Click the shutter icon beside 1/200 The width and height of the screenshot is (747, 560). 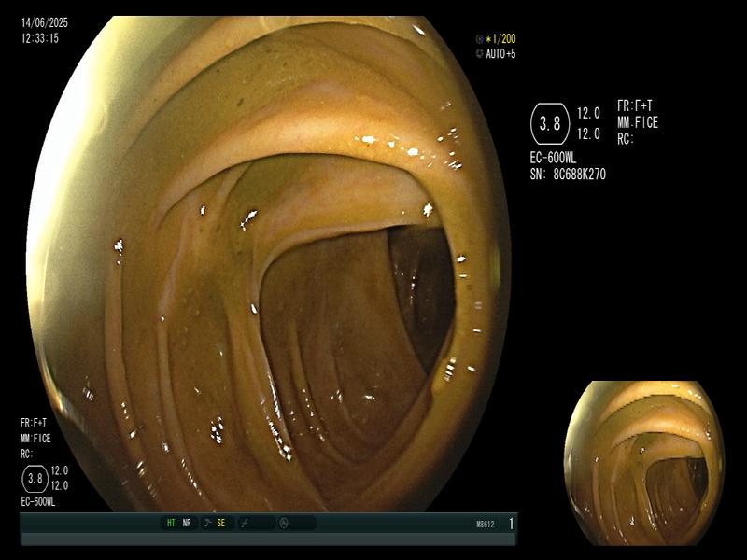[x=479, y=39]
